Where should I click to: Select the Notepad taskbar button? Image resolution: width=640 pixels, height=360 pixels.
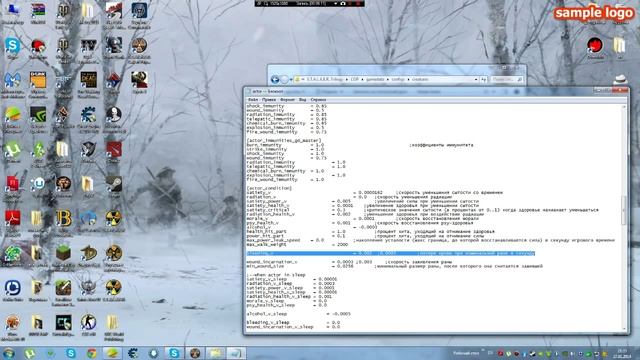click(x=236, y=353)
